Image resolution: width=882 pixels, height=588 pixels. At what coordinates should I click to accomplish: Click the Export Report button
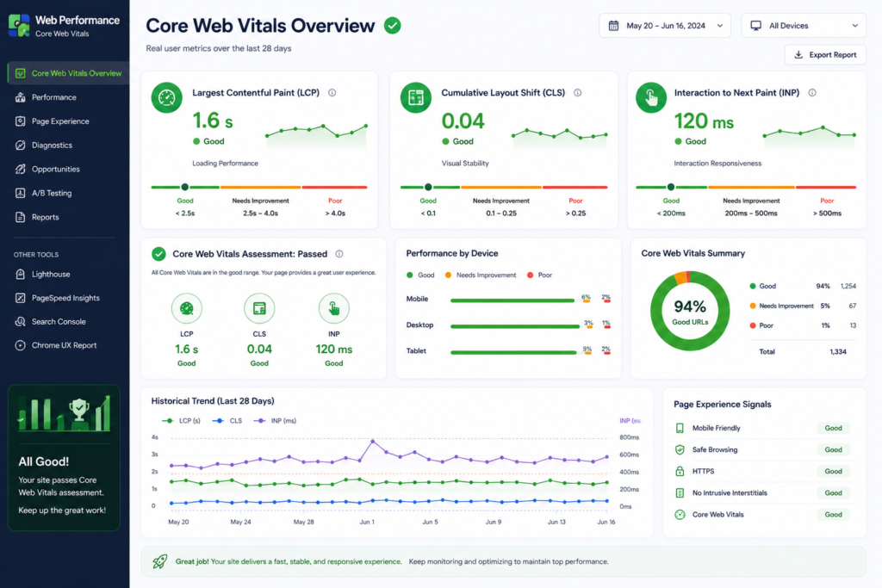click(825, 54)
